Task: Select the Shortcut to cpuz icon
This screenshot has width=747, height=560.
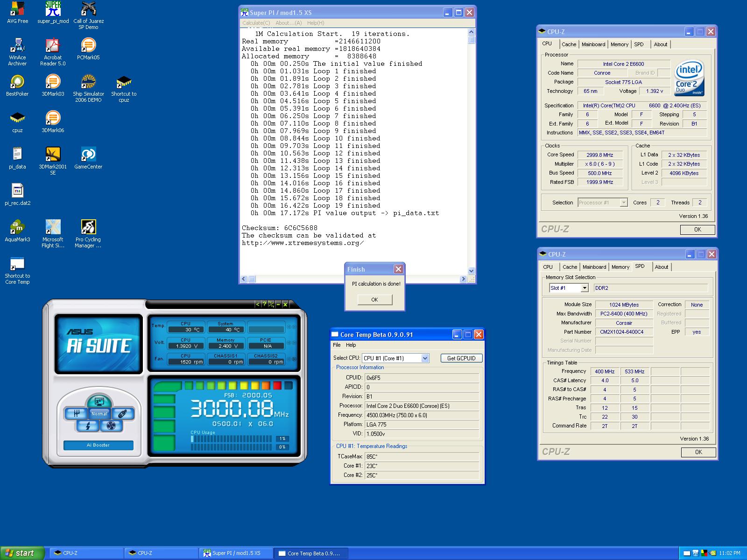Action: tap(124, 88)
